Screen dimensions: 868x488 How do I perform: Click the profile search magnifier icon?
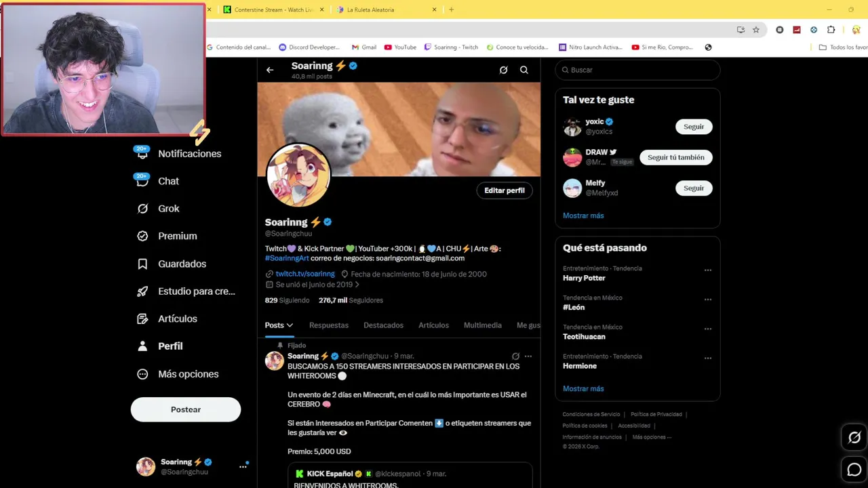click(x=524, y=70)
